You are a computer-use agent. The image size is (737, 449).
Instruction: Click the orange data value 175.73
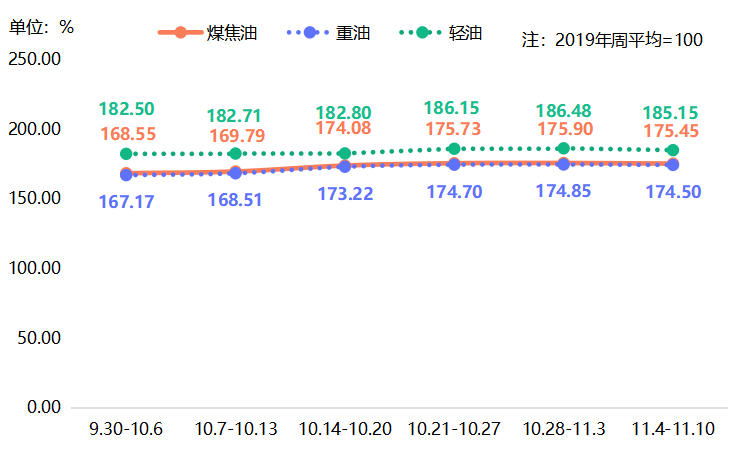coord(453,129)
